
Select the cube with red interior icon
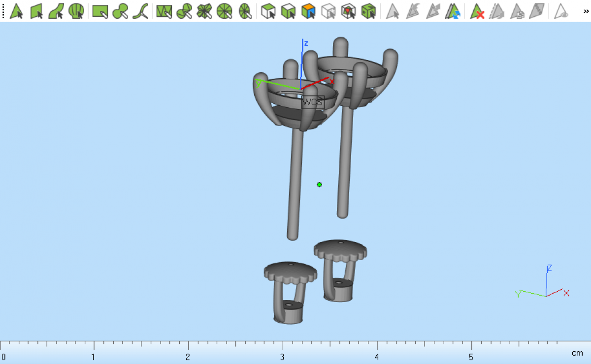(x=348, y=11)
